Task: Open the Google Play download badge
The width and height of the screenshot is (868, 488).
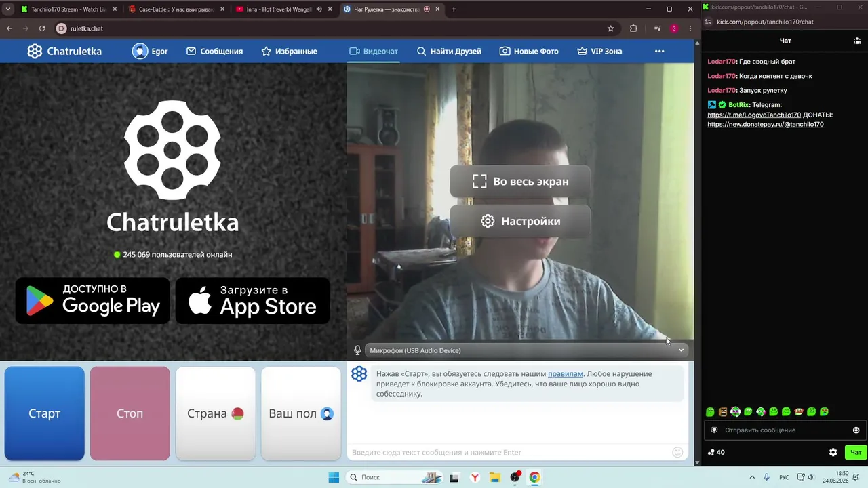Action: [x=93, y=300]
